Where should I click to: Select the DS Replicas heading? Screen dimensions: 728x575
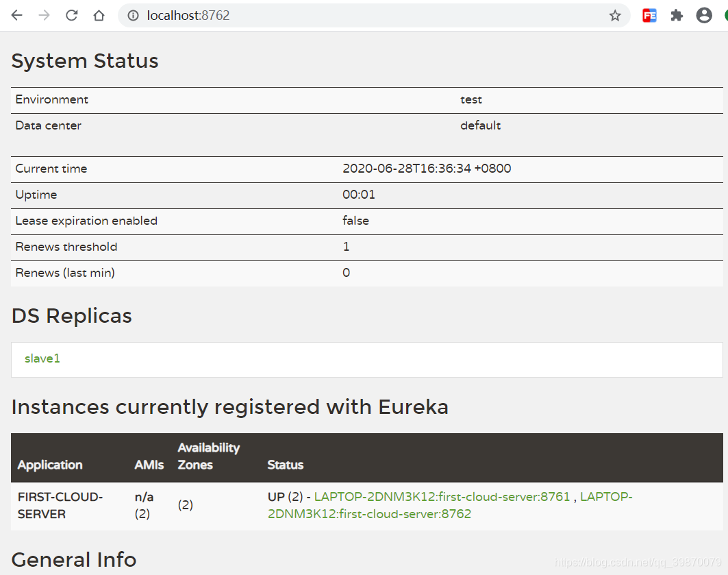72,316
